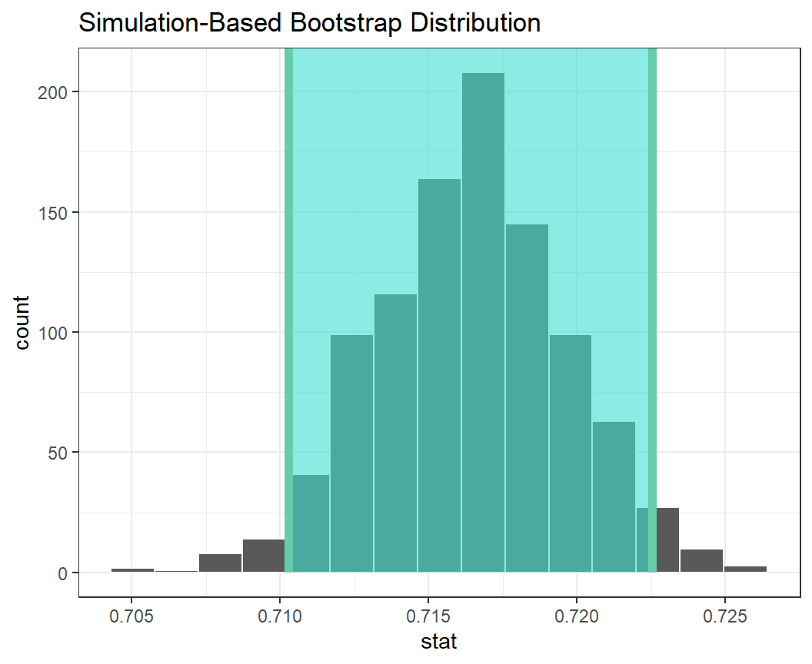Select the x-axis tick label 0.705
This screenshot has width=812, height=664.
click(131, 617)
